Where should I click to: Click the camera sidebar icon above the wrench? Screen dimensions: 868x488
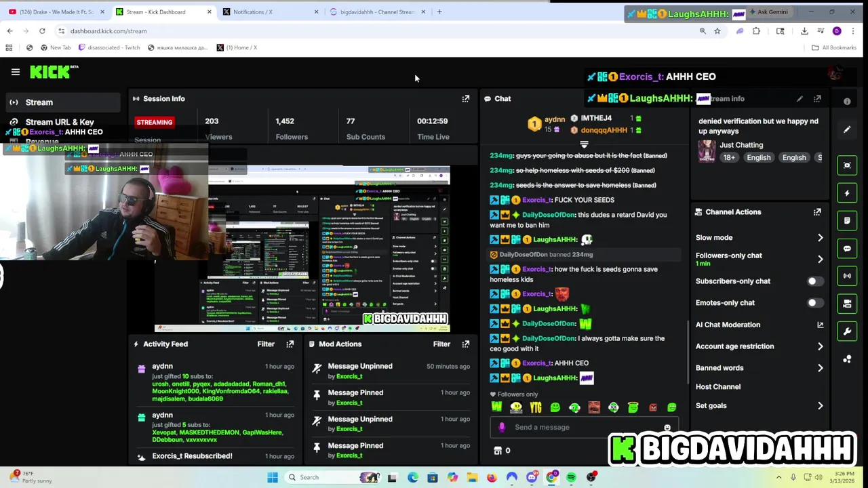point(847,304)
